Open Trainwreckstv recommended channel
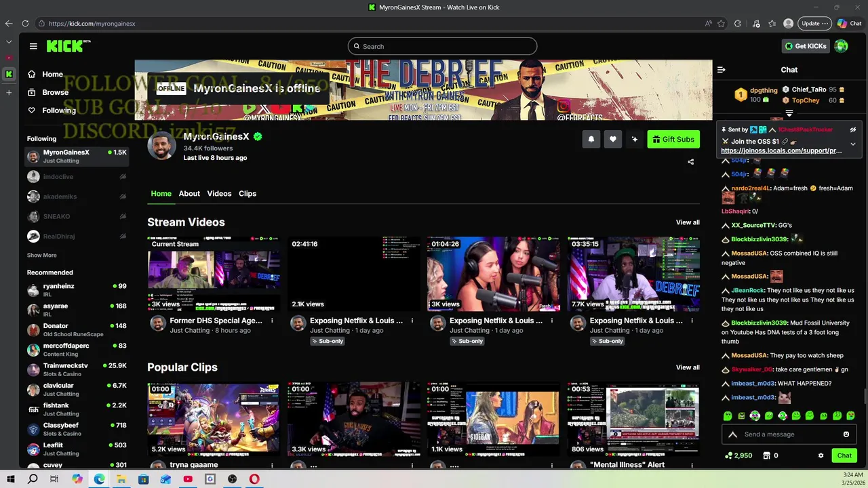Image resolution: width=868 pixels, height=488 pixels. pos(77,369)
